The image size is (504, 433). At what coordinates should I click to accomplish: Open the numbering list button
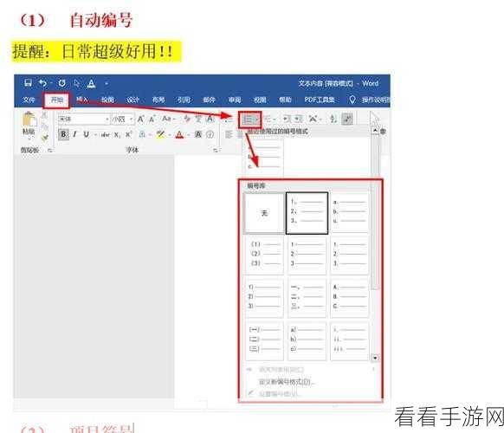(x=249, y=120)
